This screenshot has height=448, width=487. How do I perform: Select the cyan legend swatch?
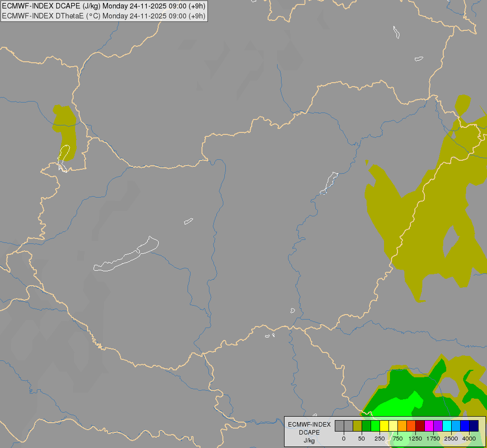click(x=447, y=426)
